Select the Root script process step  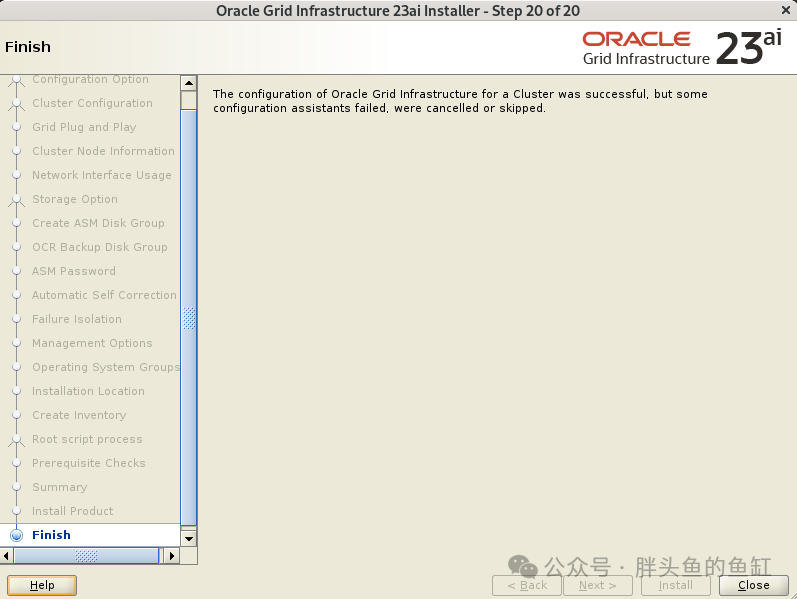click(87, 439)
